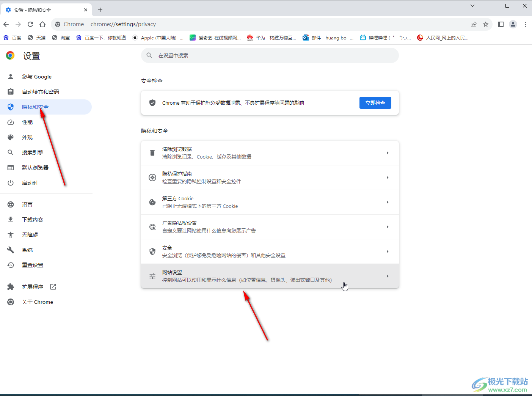Expand arrow on 广告隐私权设置 row
Screen dimensions: 532x396
tap(388, 227)
